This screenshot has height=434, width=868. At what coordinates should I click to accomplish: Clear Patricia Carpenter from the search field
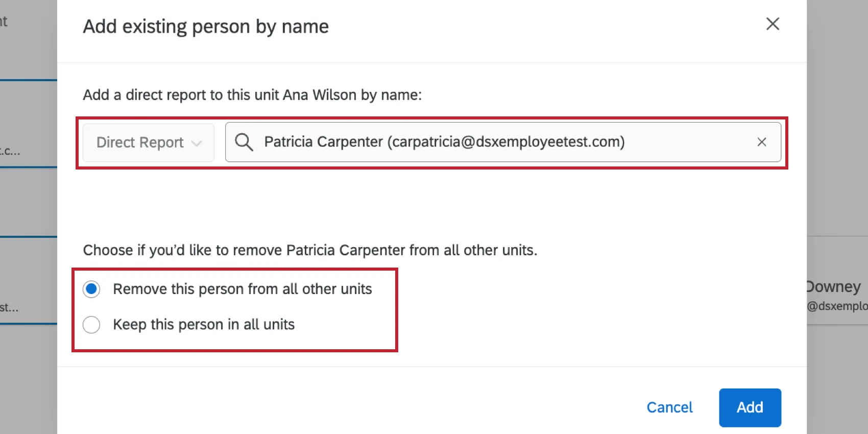[762, 142]
